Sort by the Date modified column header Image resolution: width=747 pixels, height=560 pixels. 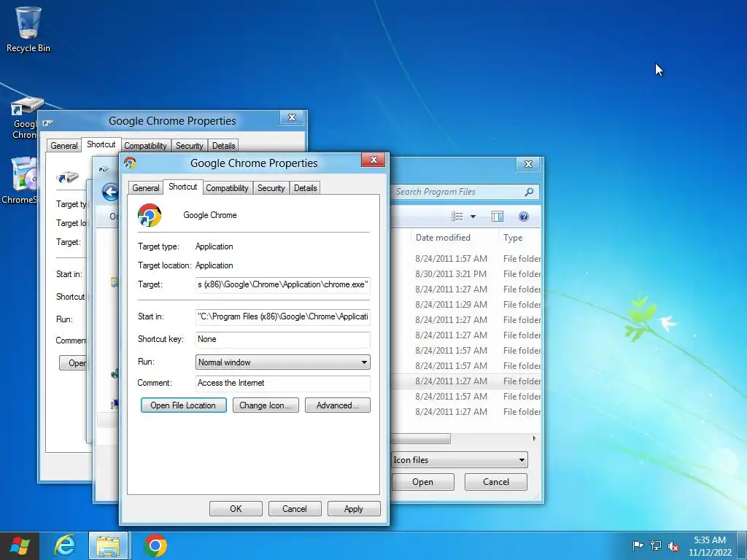[x=443, y=238]
